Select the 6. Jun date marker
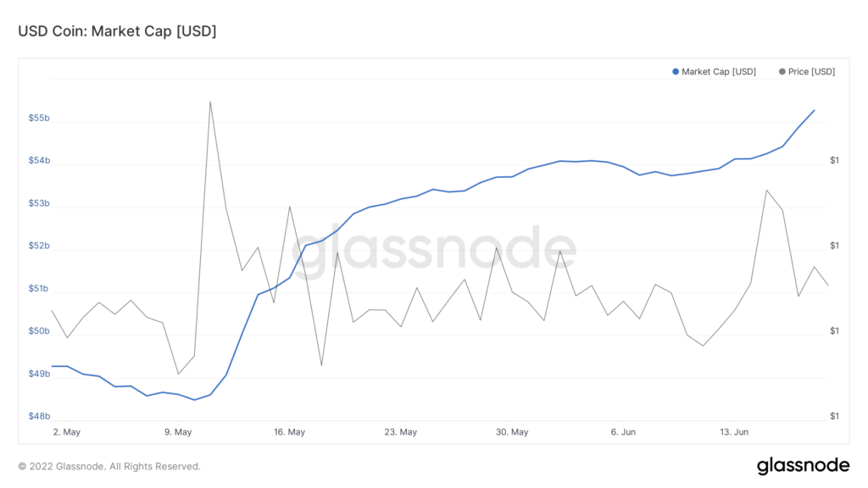868x488 pixels. tap(623, 432)
